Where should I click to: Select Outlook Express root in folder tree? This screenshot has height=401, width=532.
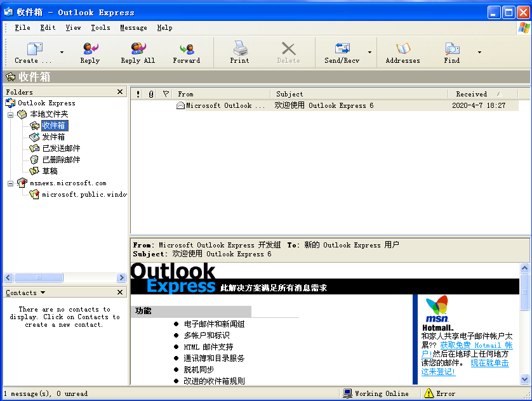[46, 103]
